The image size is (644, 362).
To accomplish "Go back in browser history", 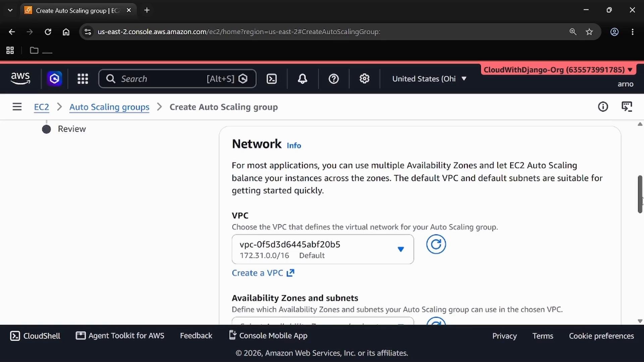I will coord(12,32).
